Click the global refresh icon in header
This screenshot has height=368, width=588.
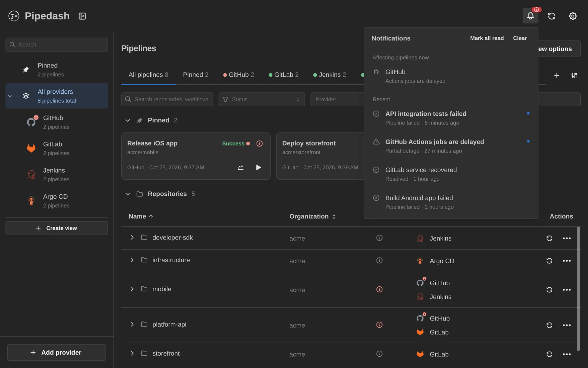(x=552, y=16)
